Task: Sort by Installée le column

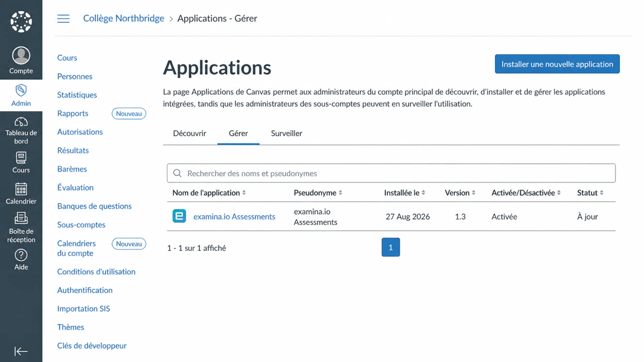Action: [405, 193]
